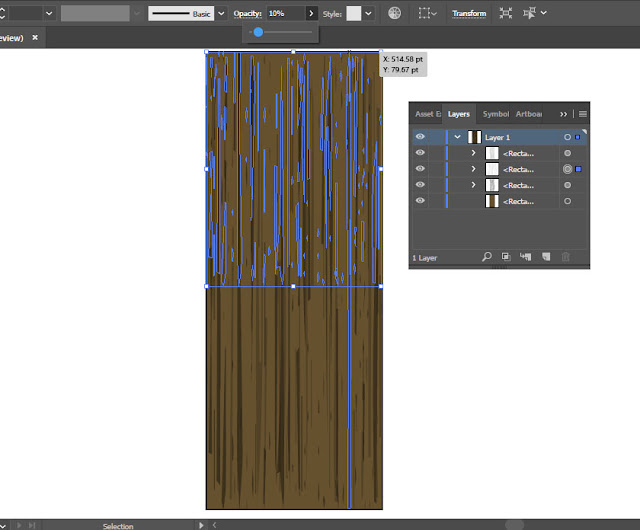Image resolution: width=640 pixels, height=530 pixels.
Task: Open the Transform panel link
Action: (469, 13)
